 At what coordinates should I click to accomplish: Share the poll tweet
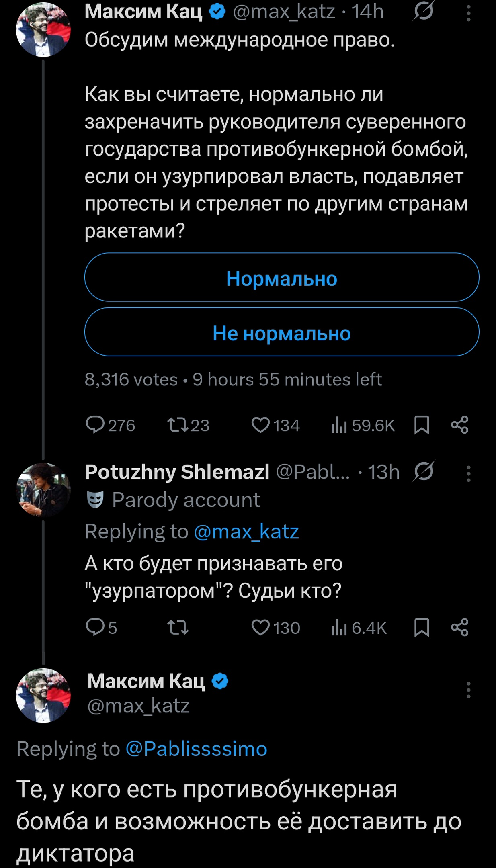click(460, 425)
